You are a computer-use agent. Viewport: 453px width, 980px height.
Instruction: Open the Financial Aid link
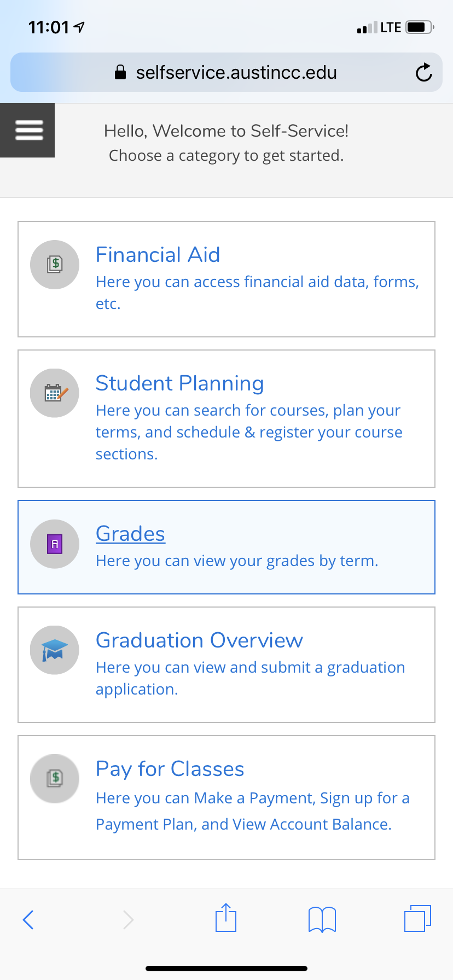click(x=158, y=255)
